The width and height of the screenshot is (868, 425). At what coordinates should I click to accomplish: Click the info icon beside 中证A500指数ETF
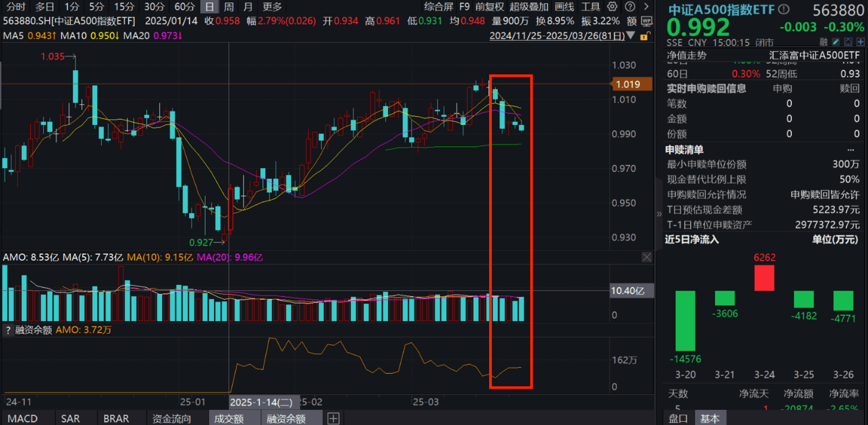click(x=782, y=9)
